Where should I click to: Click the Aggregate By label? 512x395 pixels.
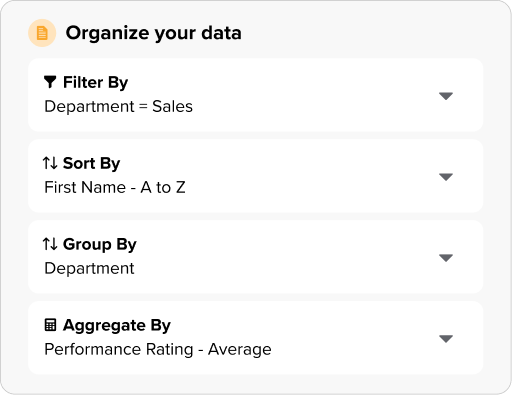point(117,325)
